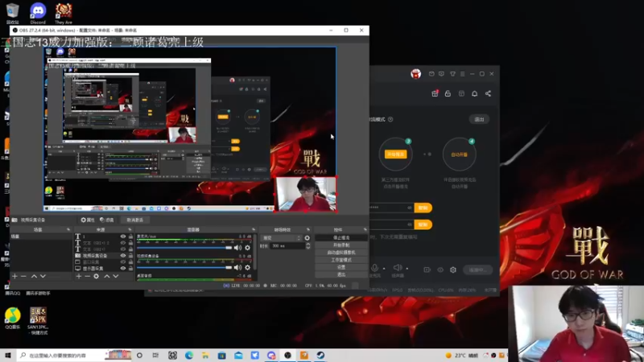Toggle visibility of text source '1'

tap(123, 237)
